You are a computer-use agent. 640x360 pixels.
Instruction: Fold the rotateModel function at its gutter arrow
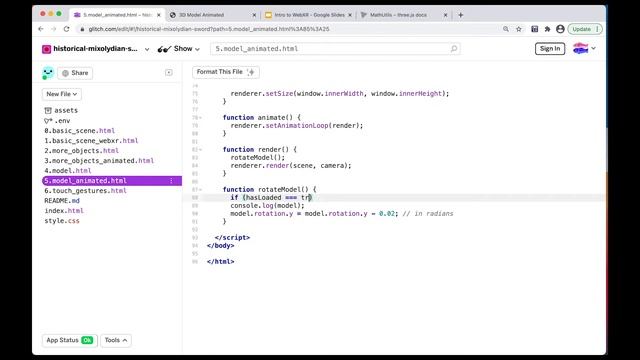click(x=200, y=190)
